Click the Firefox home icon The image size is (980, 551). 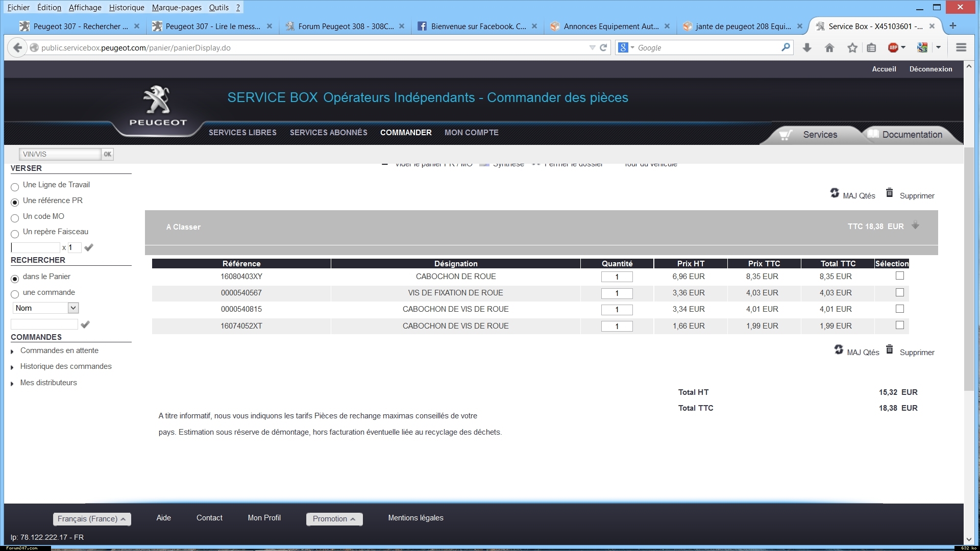(x=829, y=48)
